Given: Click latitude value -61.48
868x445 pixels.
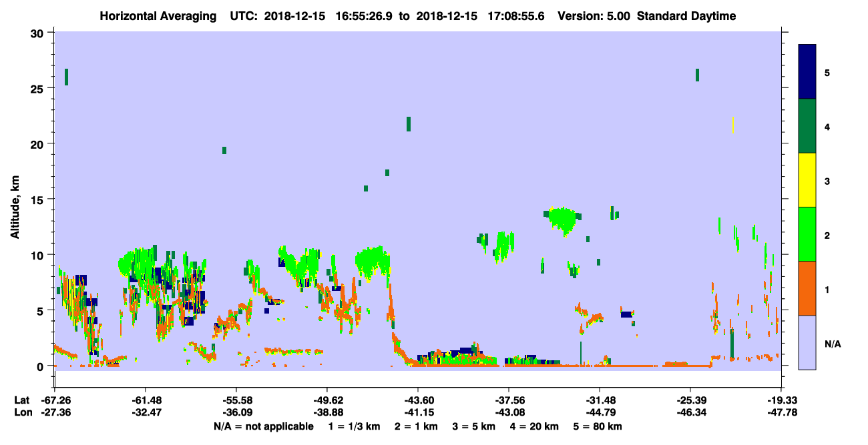Looking at the screenshot, I should coord(145,400).
